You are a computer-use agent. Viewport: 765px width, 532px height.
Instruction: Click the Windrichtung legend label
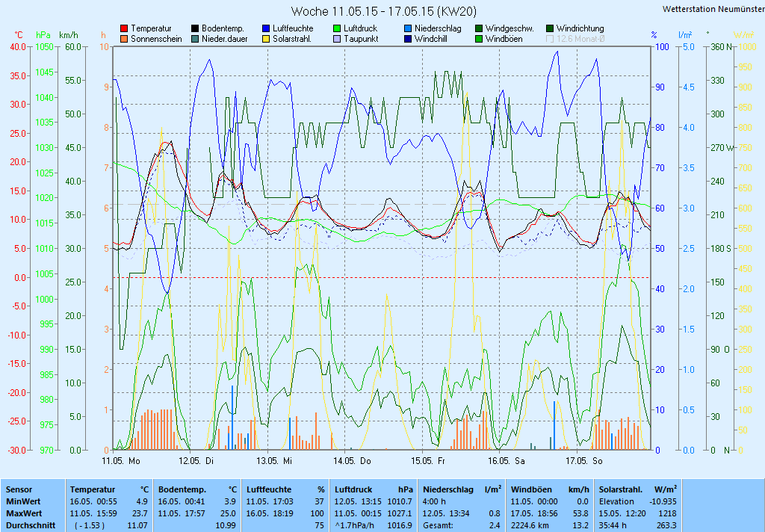pyautogui.click(x=580, y=29)
